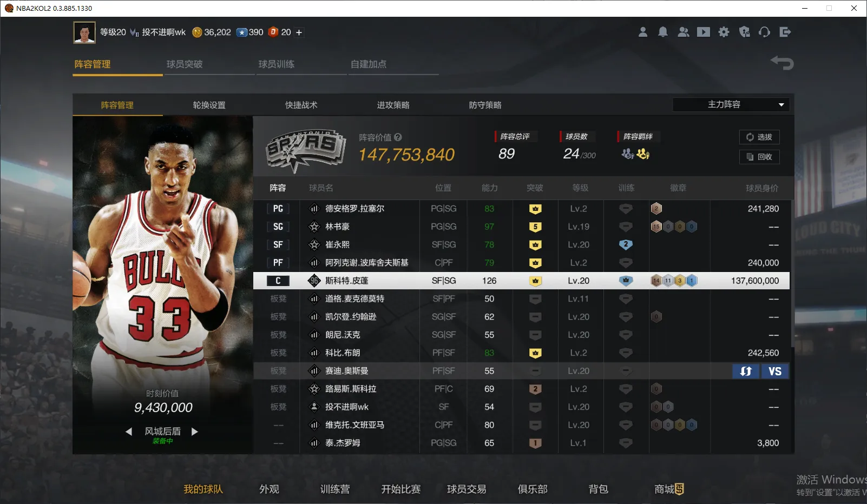867x504 pixels.
Task: Click the 选拔 button
Action: coord(759,137)
